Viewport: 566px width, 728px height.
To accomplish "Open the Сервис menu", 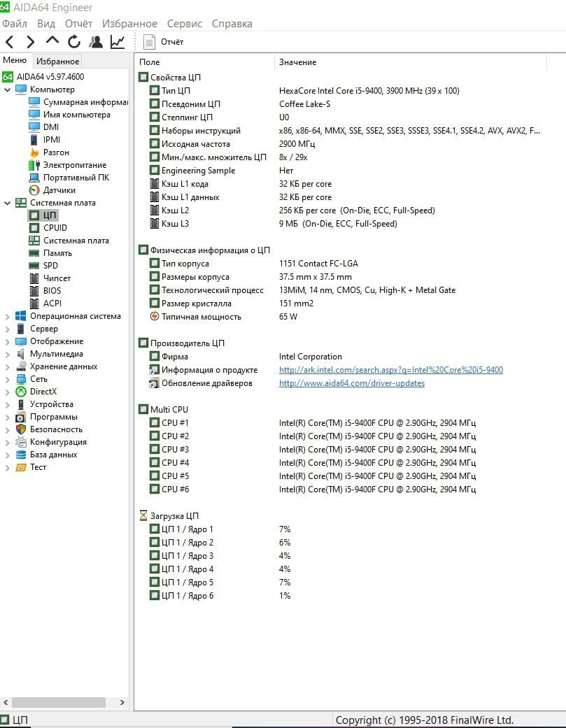I will 184,24.
